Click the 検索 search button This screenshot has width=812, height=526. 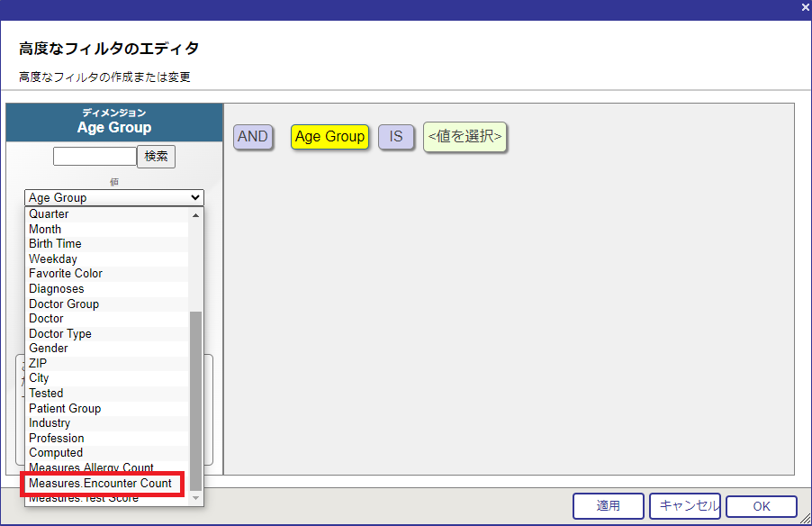(156, 156)
